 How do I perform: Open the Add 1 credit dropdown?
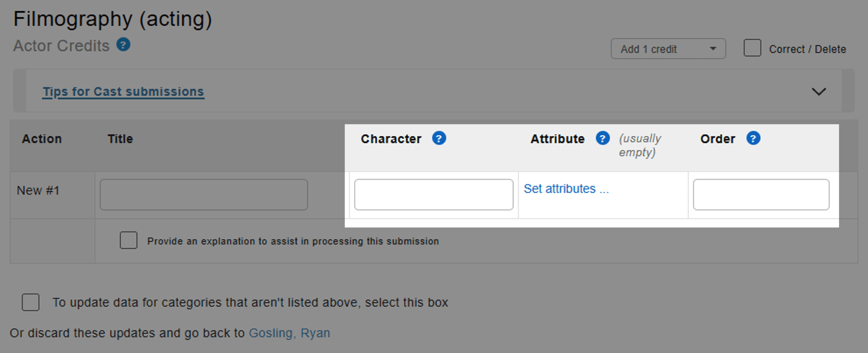click(668, 49)
